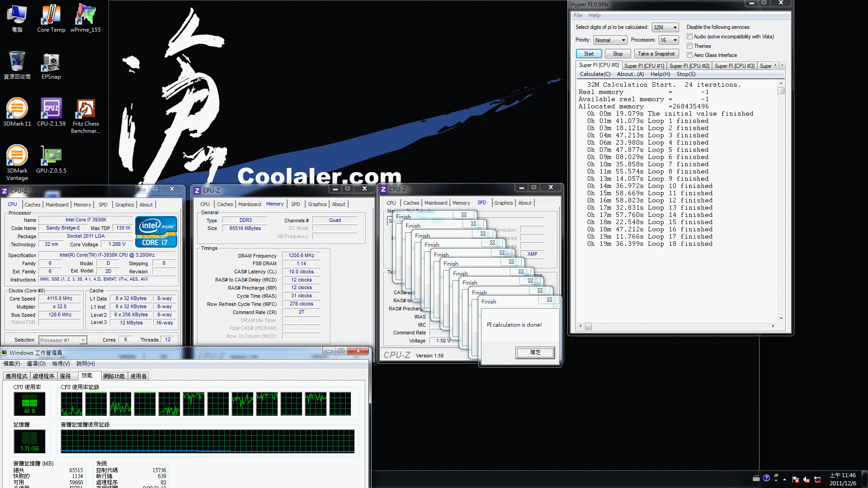The height and width of the screenshot is (488, 868).
Task: Close the frontmost Finish dialog
Action: tap(549, 300)
